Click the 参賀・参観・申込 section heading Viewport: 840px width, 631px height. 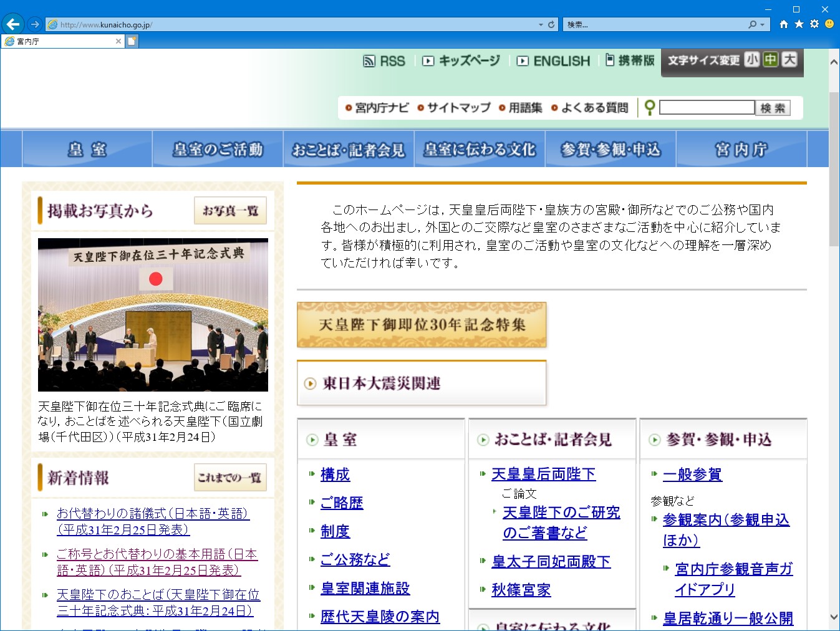(x=719, y=440)
